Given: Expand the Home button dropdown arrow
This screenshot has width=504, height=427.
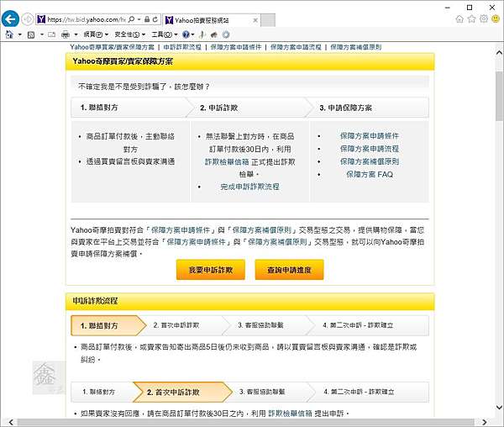Looking at the screenshot, I should 19,34.
